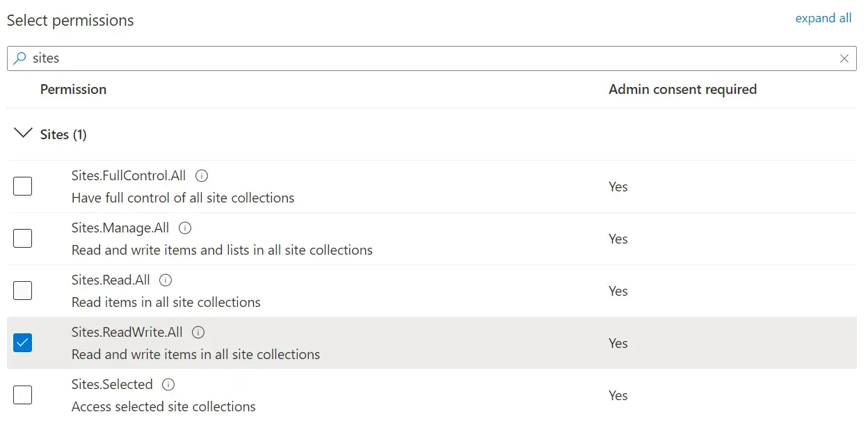The width and height of the screenshot is (868, 421).
Task: Click info icon next to Sites.FullControl.All
Action: click(x=201, y=175)
